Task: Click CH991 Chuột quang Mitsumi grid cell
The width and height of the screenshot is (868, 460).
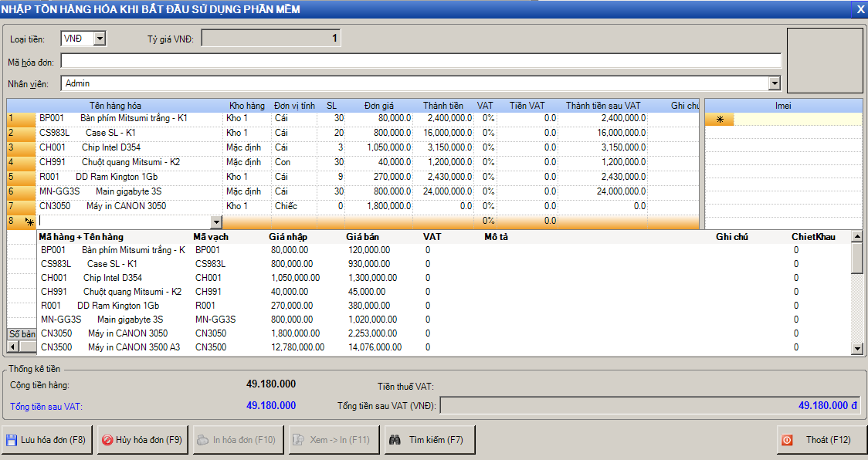Action: click(x=130, y=162)
